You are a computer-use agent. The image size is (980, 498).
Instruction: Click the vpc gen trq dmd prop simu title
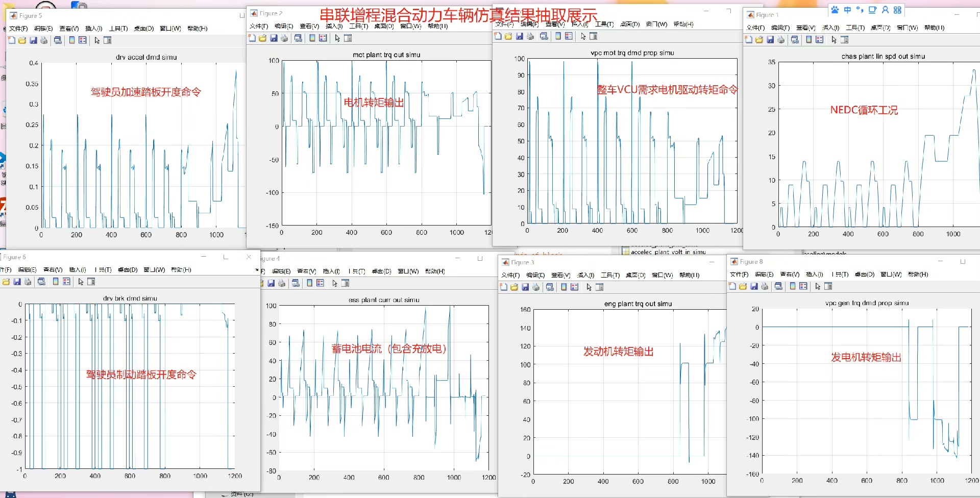point(867,303)
